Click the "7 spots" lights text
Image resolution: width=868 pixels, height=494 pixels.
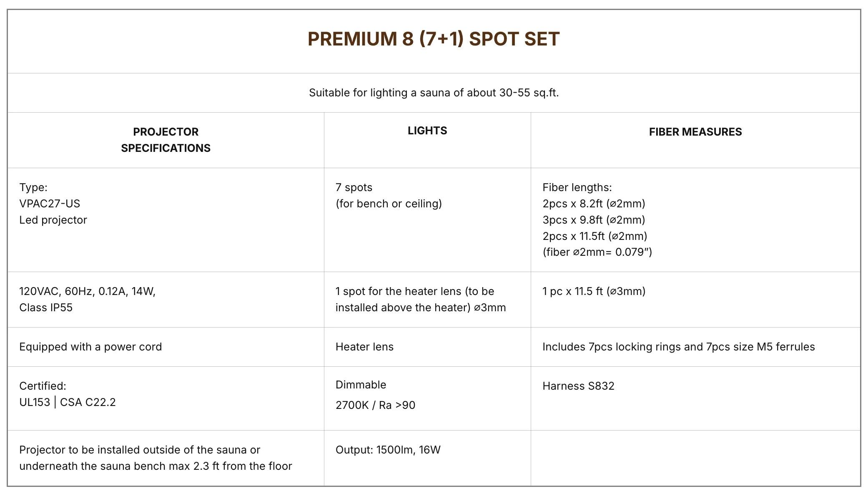click(x=354, y=187)
